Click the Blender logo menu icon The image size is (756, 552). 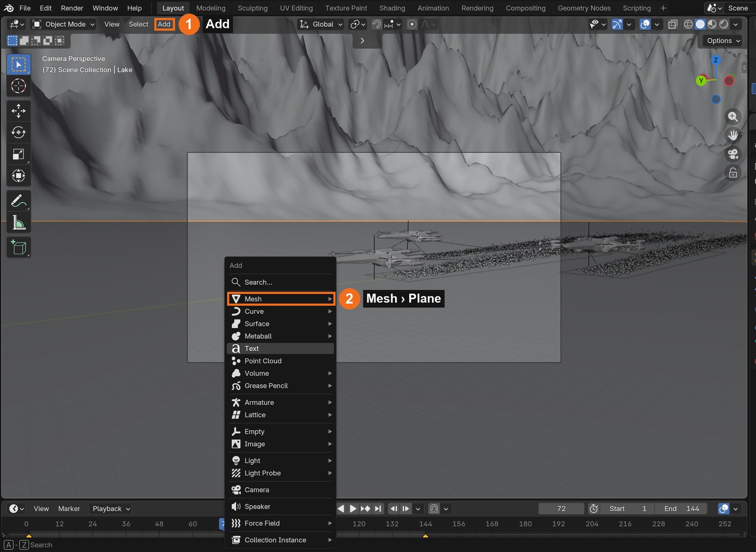click(9, 8)
